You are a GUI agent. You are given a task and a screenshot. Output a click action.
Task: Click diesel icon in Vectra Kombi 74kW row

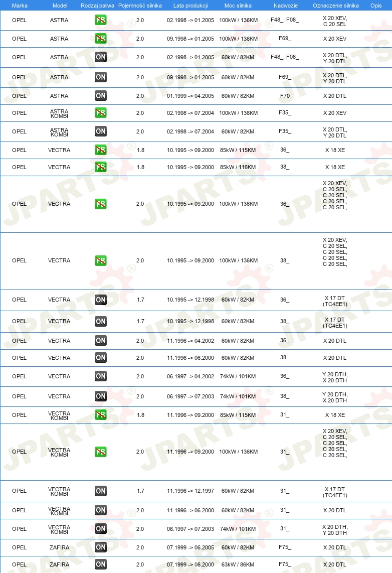point(100,529)
